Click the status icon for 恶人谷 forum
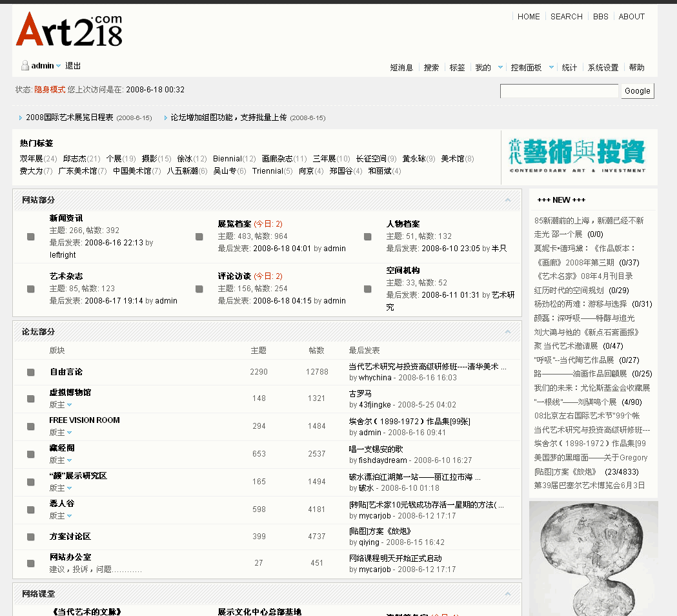This screenshot has height=616, width=677. click(30, 509)
